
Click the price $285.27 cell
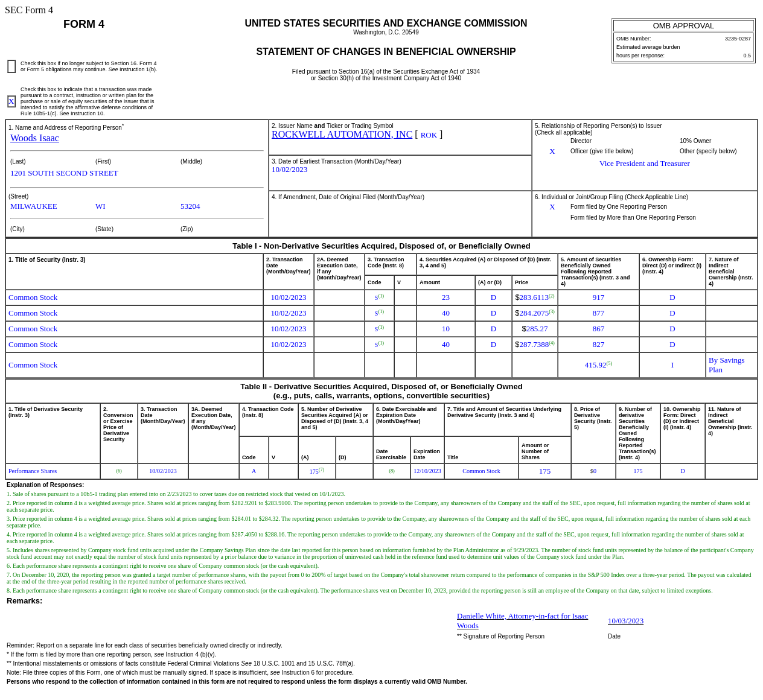[535, 329]
